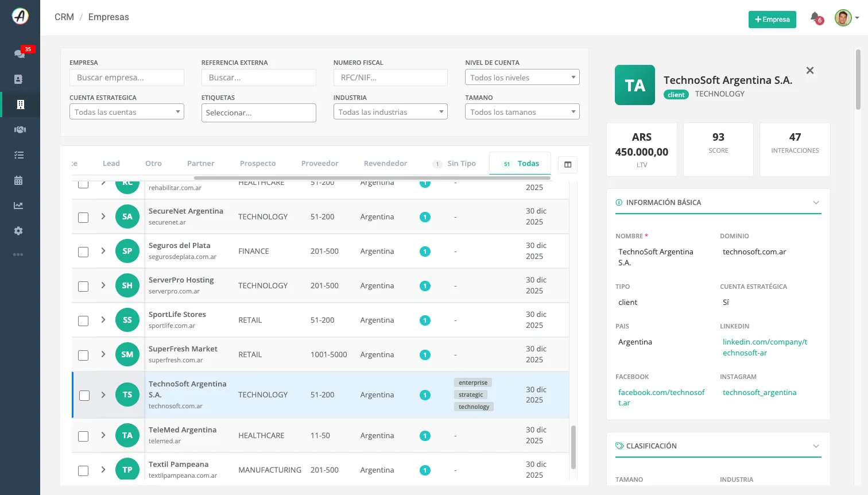The height and width of the screenshot is (495, 868).
Task: Click the SuperFresh Market SM avatar
Action: [127, 354]
